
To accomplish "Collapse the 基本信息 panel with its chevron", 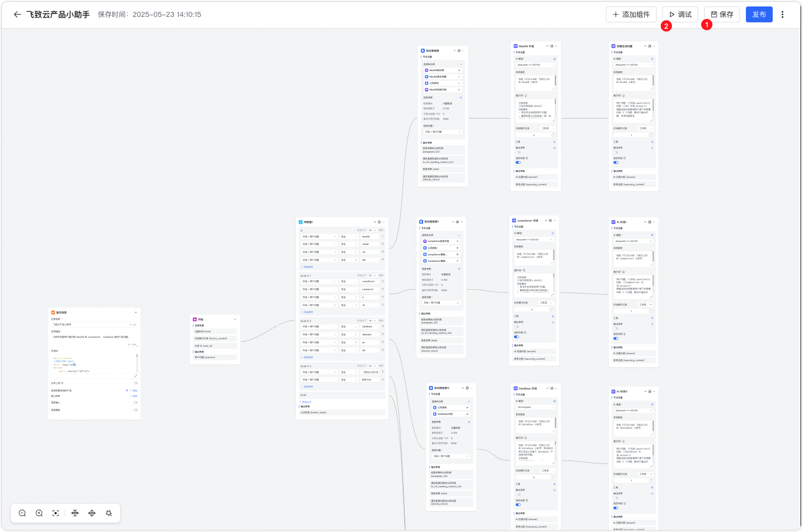I will 136,312.
